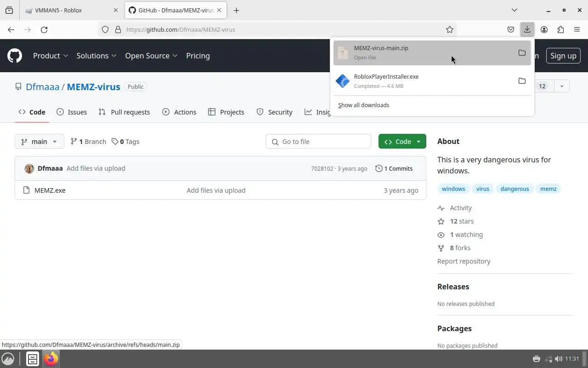This screenshot has width=588, height=368.
Task: Click the windows topic tag
Action: pyautogui.click(x=453, y=189)
